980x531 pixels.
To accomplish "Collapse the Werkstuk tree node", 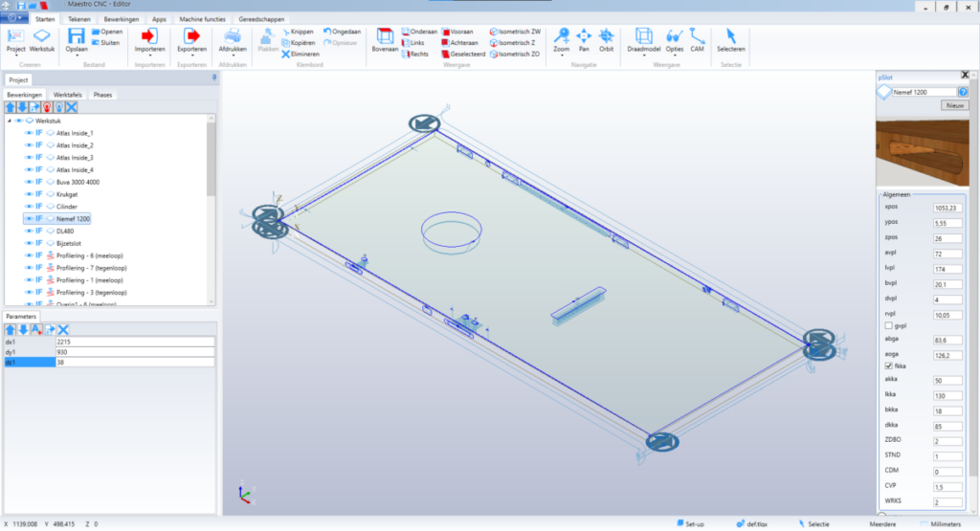I will tap(10, 121).
